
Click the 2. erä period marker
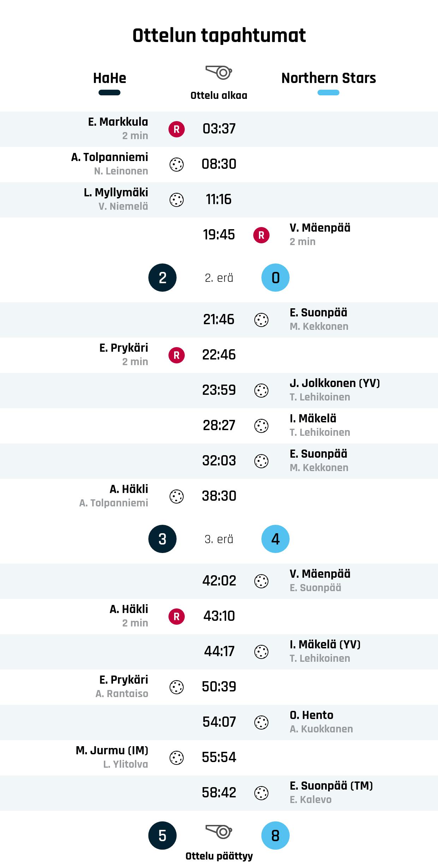tap(219, 278)
